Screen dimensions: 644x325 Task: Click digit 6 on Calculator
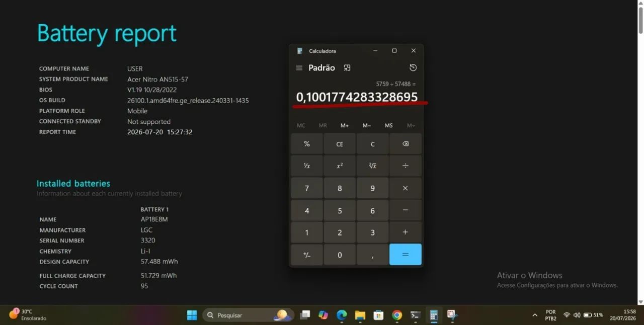click(373, 210)
